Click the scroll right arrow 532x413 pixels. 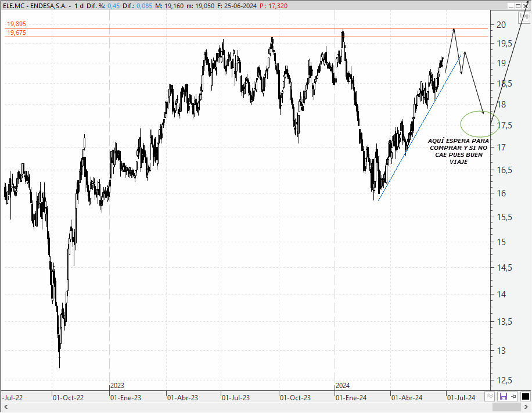(526, 407)
